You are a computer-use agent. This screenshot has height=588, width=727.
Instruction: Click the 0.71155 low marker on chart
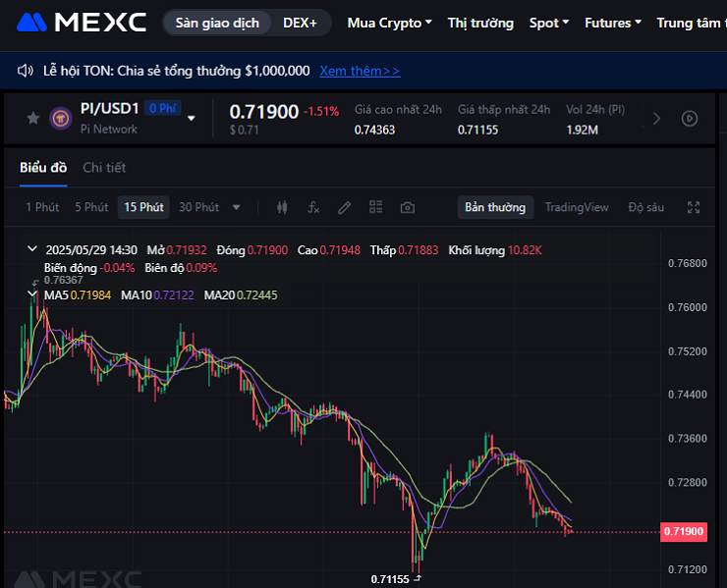pos(390,579)
